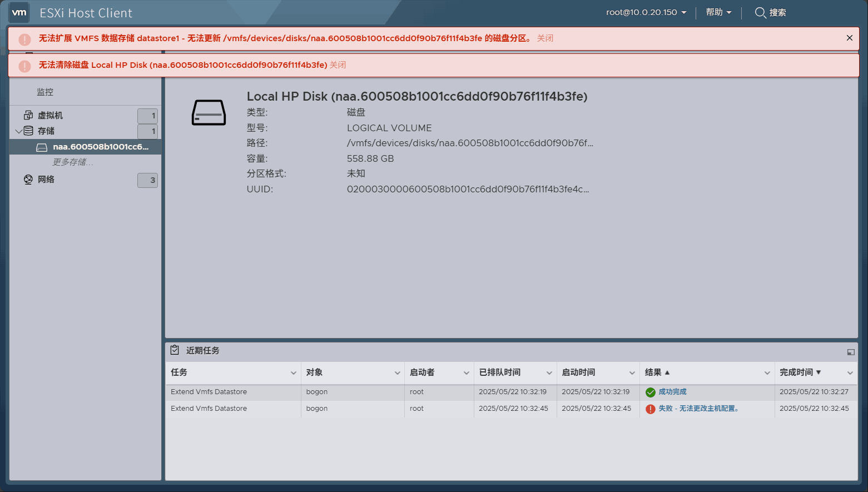Image resolution: width=868 pixels, height=492 pixels.
Task: Click the capacity value 558.88 GB
Action: click(x=370, y=158)
